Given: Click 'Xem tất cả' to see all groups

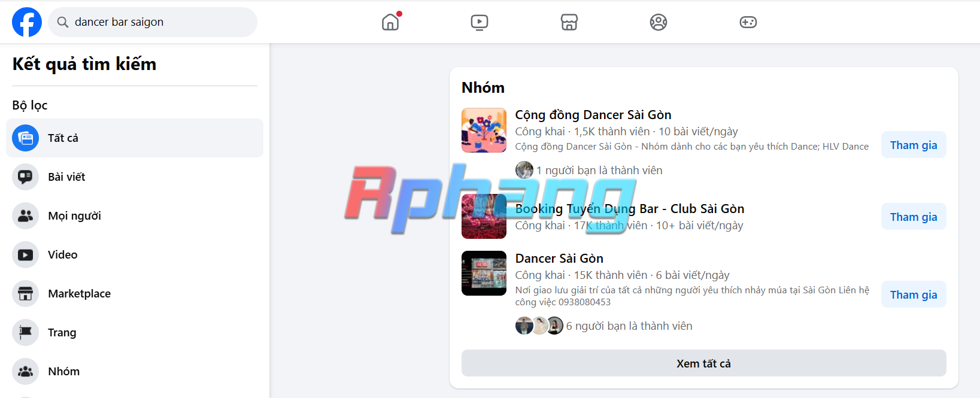Looking at the screenshot, I should click(x=704, y=363).
